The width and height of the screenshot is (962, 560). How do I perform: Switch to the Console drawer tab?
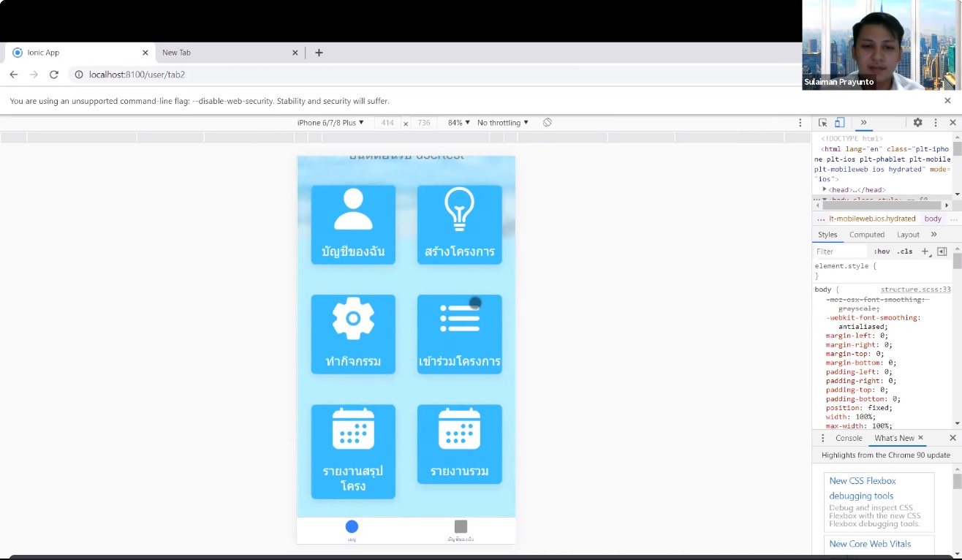click(x=849, y=438)
